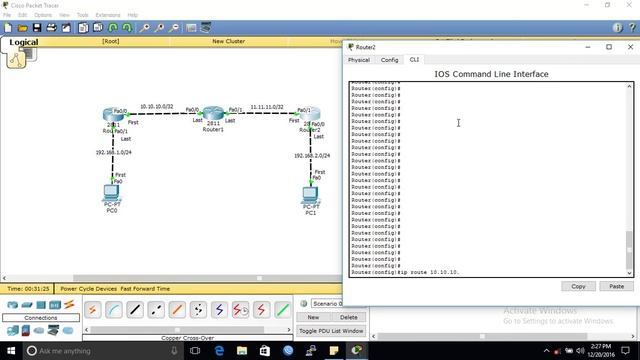
Task: Click Fast Forward Time
Action: click(x=145, y=289)
